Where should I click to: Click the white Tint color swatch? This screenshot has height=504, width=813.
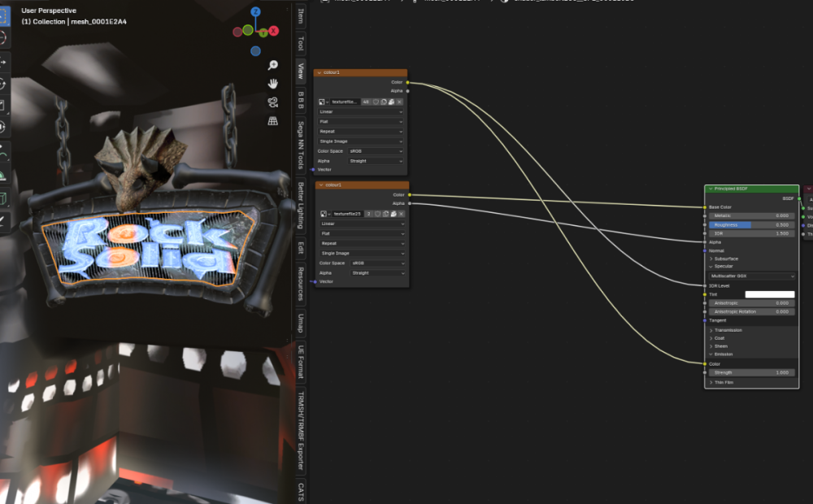(770, 294)
